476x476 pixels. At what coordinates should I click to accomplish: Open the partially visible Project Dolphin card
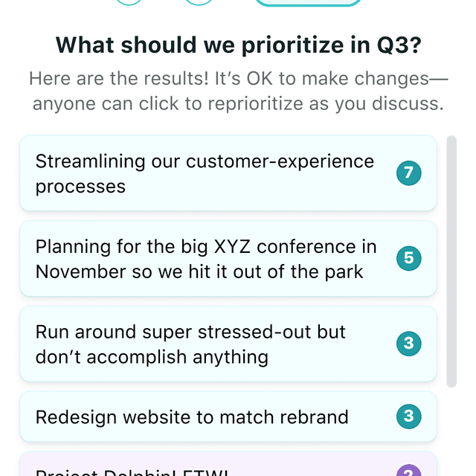(223, 469)
